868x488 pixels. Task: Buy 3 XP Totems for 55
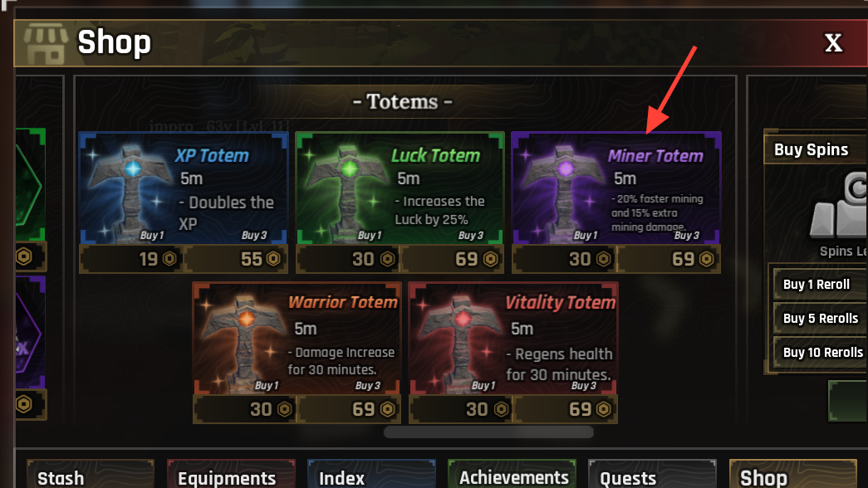(x=236, y=259)
